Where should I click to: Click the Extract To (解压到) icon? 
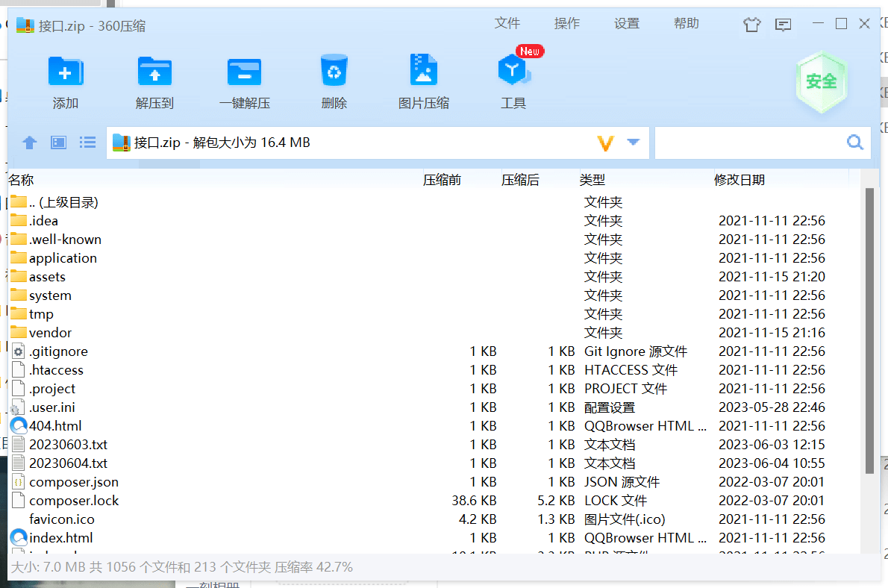(x=154, y=72)
